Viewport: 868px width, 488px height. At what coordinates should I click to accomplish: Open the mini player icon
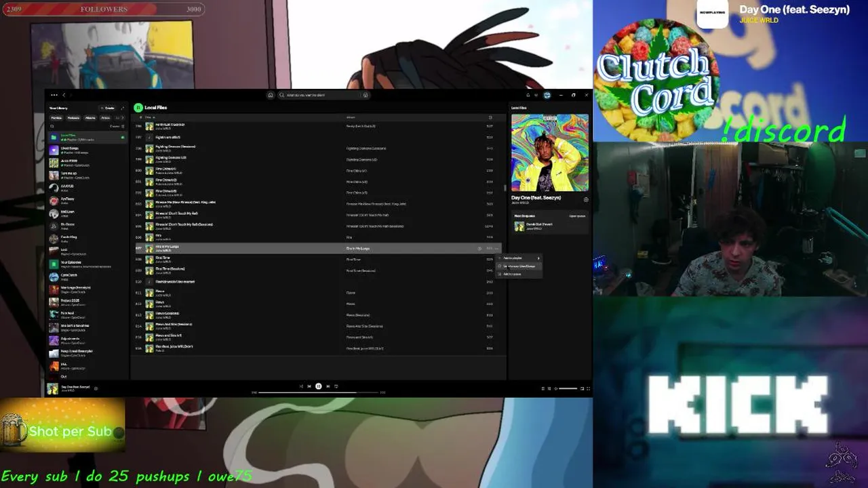coord(583,388)
